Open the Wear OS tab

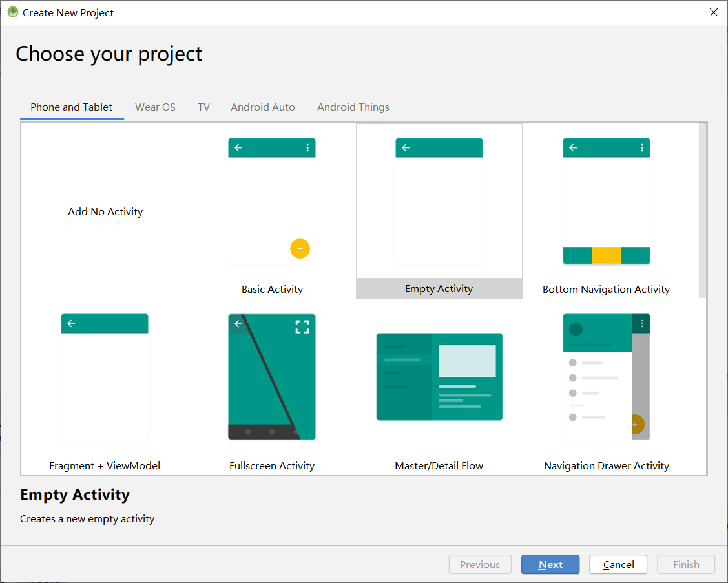155,107
